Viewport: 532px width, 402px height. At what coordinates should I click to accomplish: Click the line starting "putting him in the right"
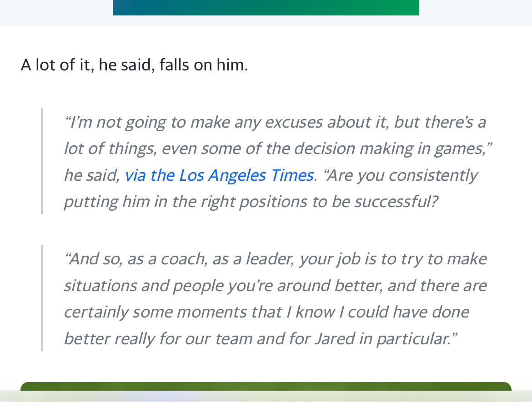point(251,202)
